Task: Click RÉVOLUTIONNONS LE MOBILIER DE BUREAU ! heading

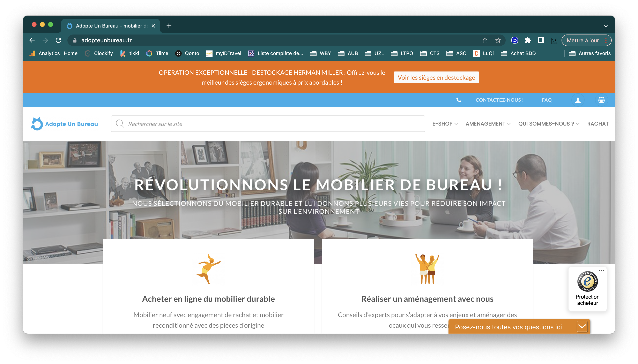Action: (x=319, y=185)
